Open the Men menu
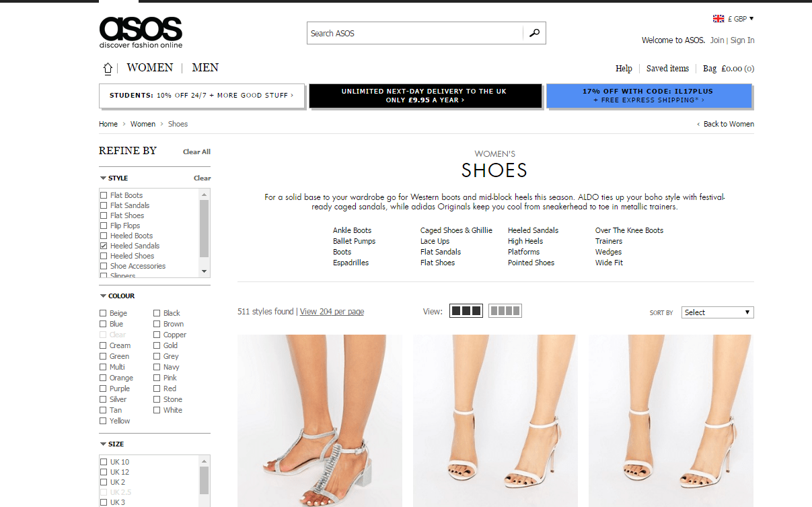The width and height of the screenshot is (812, 507). click(205, 67)
